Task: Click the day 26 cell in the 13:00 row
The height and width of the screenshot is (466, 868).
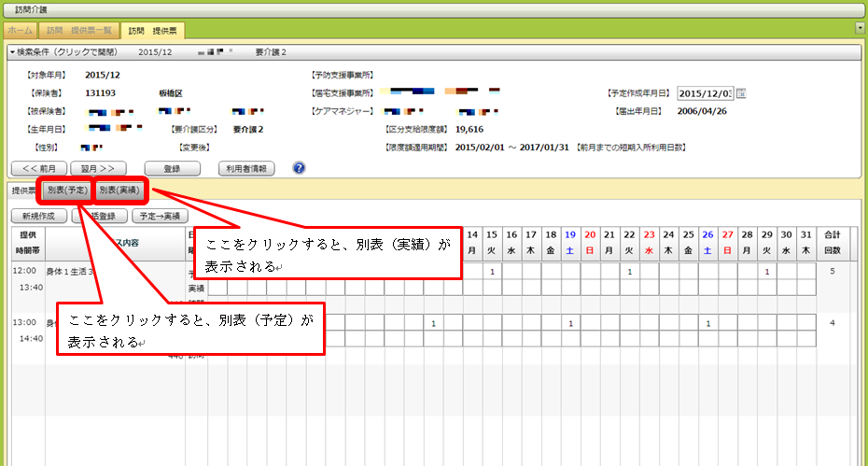Action: [x=708, y=323]
